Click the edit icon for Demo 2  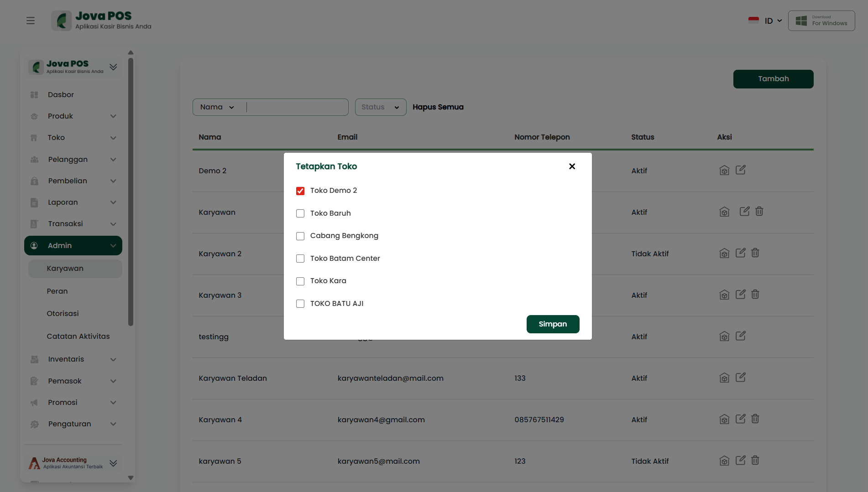tap(740, 170)
